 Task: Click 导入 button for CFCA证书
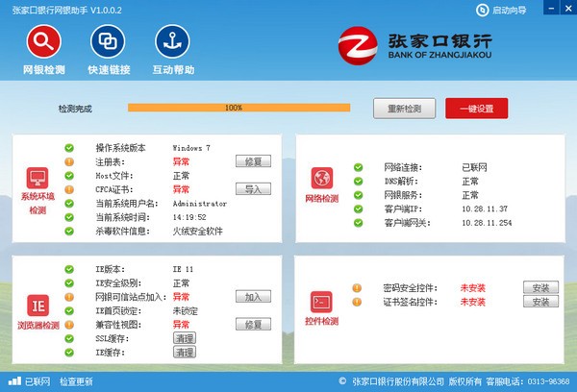(253, 189)
